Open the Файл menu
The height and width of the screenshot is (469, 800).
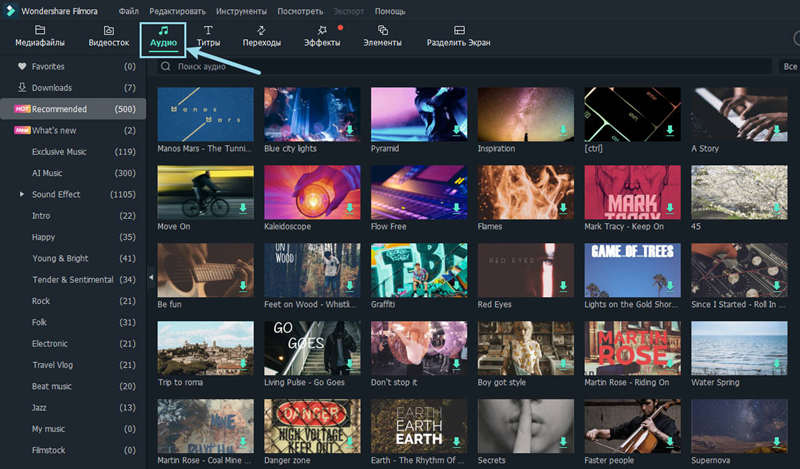pos(128,11)
